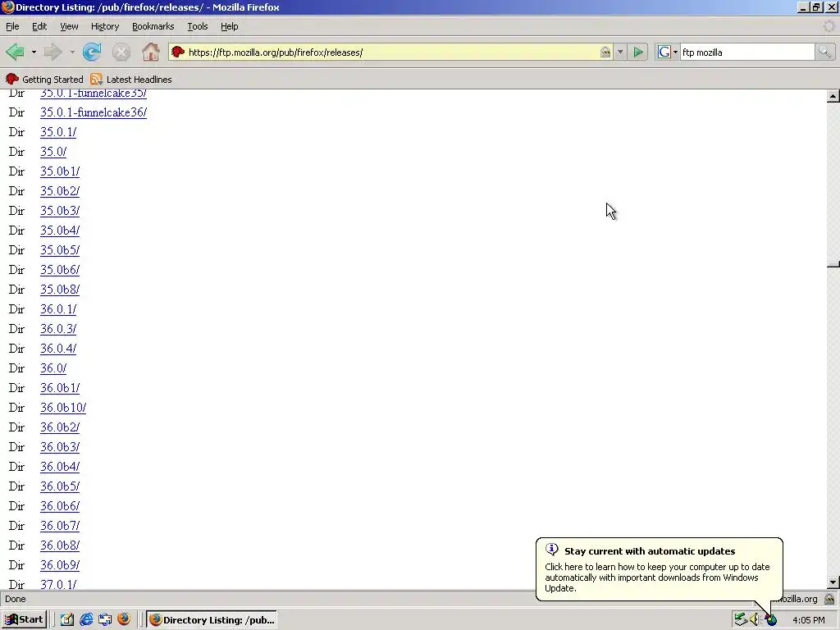Image resolution: width=840 pixels, height=630 pixels.
Task: Open the Getting Started bookmark
Action: pos(44,80)
